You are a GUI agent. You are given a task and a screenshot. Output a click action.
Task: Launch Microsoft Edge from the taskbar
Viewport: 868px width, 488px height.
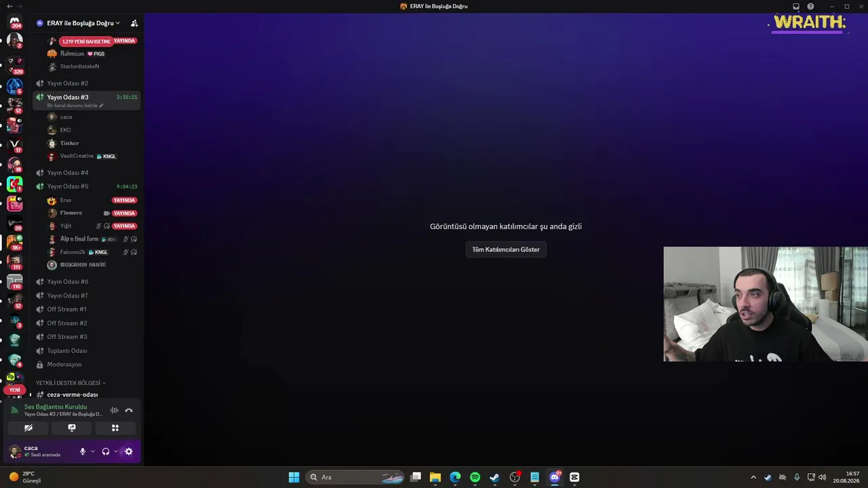click(x=455, y=477)
